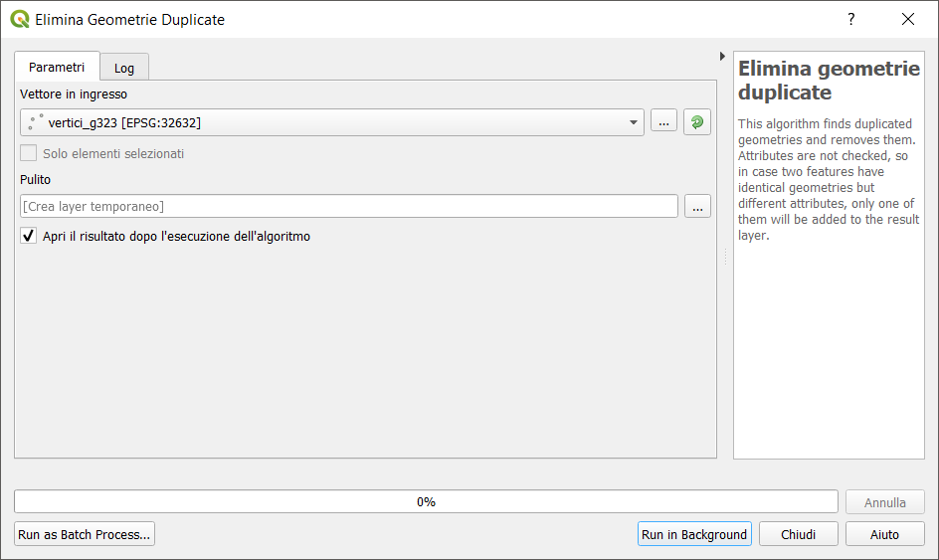Click the point layer icon beside vertici_g323
Screen dimensions: 939x560
click(x=36, y=122)
